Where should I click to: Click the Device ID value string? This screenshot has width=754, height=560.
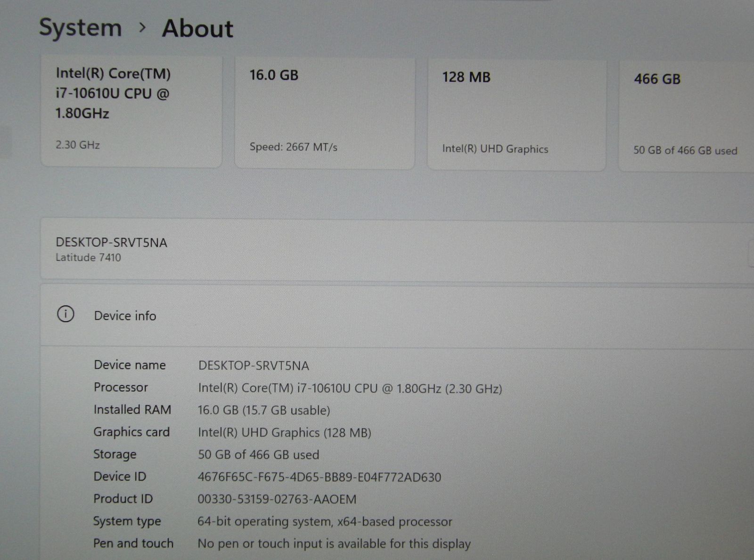pos(319,478)
